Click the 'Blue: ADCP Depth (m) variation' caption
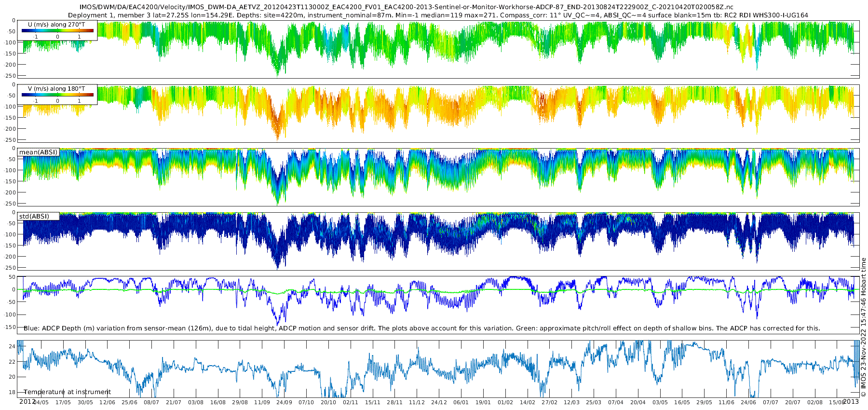Viewport: 868px width, 410px height. point(422,328)
